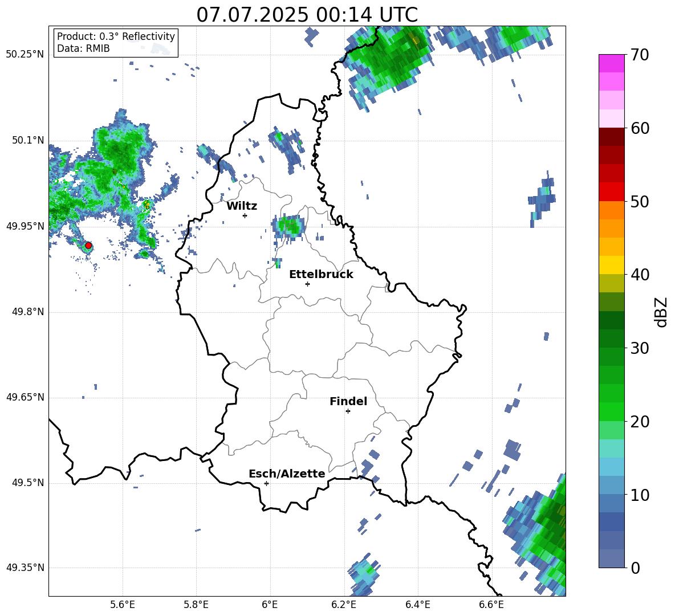Click the orange colorbar swatch below 50
The width and height of the screenshot is (675, 616).
click(612, 210)
